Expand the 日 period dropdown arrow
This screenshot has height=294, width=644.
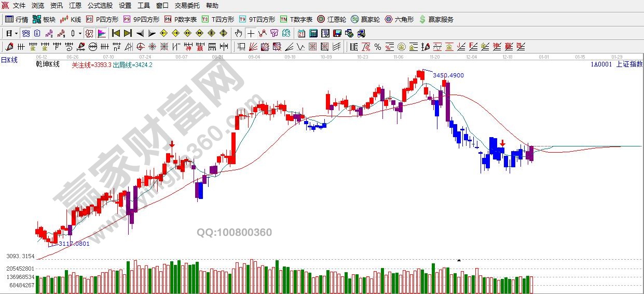pos(17,33)
